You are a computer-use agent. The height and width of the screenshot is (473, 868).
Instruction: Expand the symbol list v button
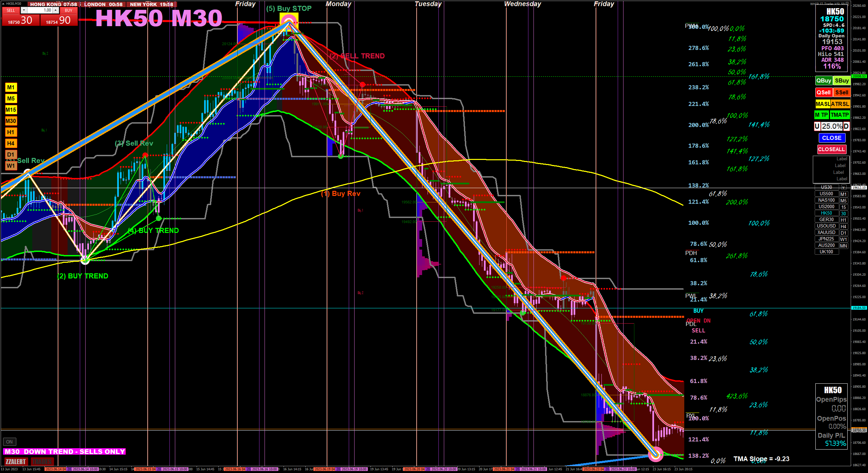point(843,187)
